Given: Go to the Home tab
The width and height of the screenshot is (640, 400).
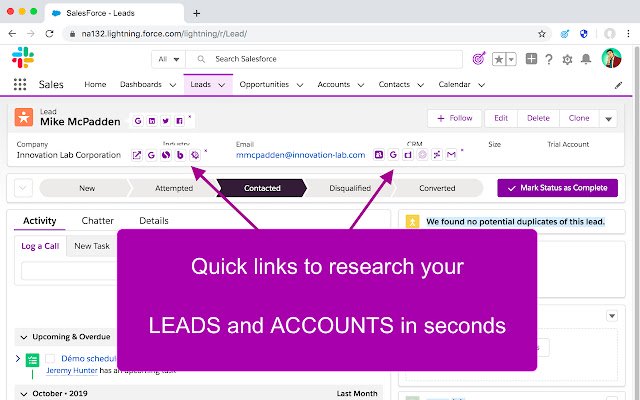Looking at the screenshot, I should tap(95, 84).
